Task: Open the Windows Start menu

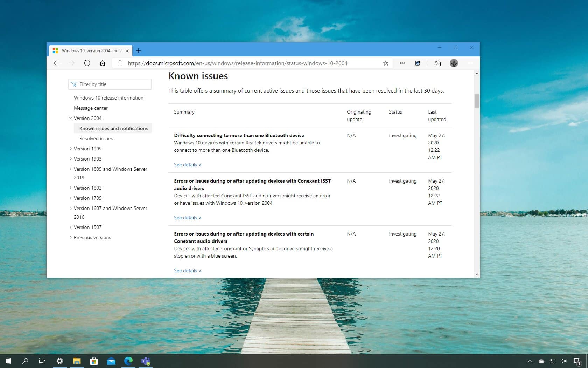Action: [x=8, y=361]
